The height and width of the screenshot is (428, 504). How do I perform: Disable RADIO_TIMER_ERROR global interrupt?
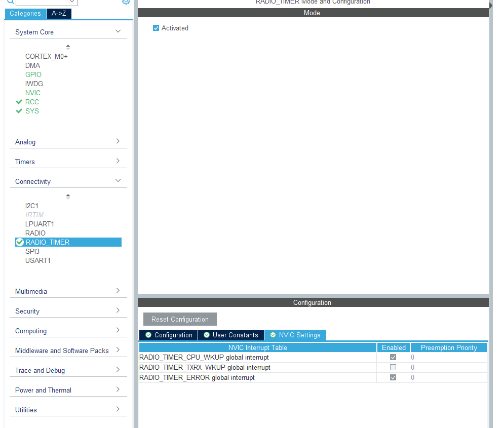pos(393,377)
